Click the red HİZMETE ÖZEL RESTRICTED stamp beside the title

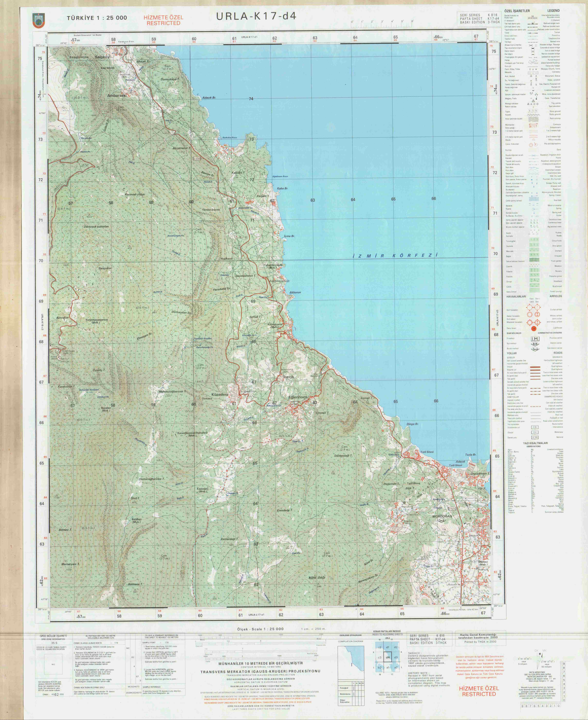pos(163,20)
